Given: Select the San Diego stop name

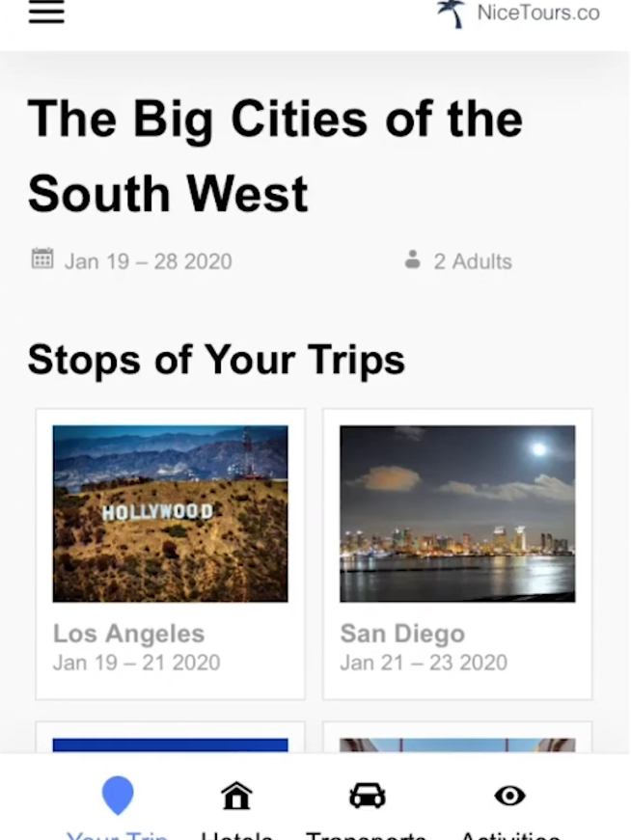Looking at the screenshot, I should 402,634.
